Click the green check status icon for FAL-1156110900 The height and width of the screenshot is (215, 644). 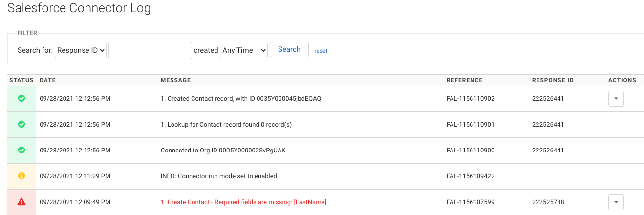click(x=21, y=150)
